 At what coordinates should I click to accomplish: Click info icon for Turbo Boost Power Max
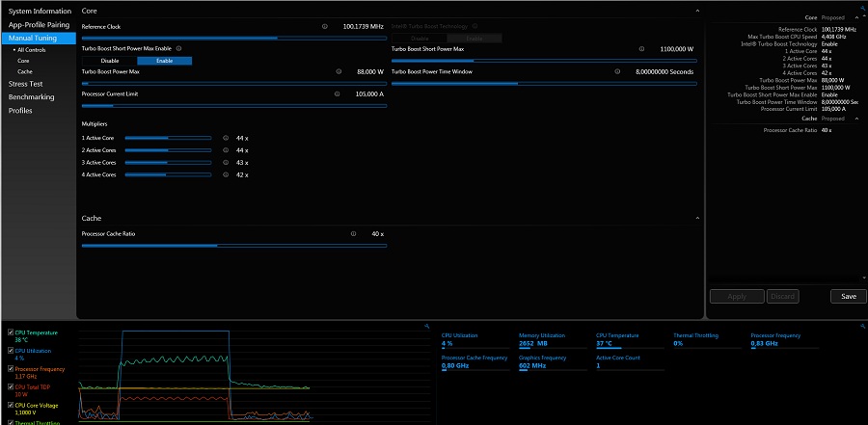pos(339,71)
